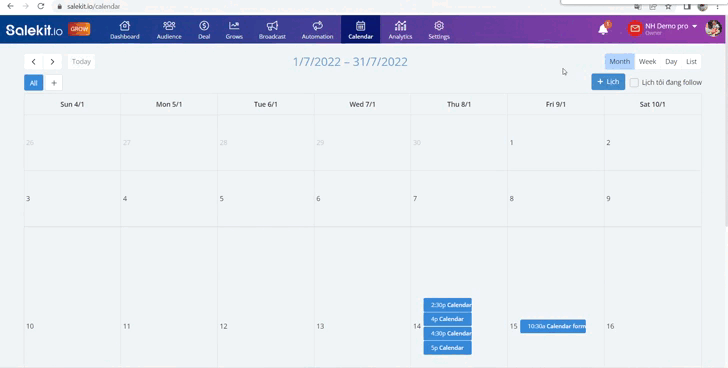Go to the Audience section
Image resolution: width=728 pixels, height=368 pixels.
click(169, 30)
